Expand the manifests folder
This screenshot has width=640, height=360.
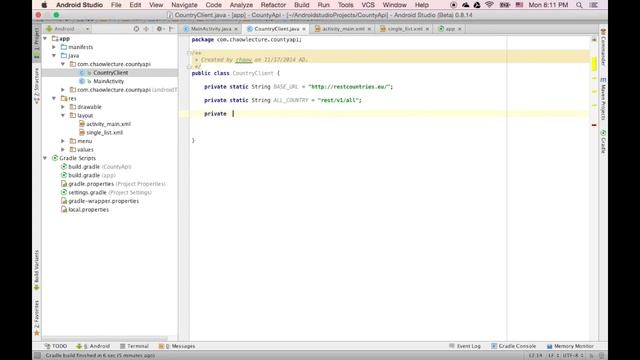54,47
